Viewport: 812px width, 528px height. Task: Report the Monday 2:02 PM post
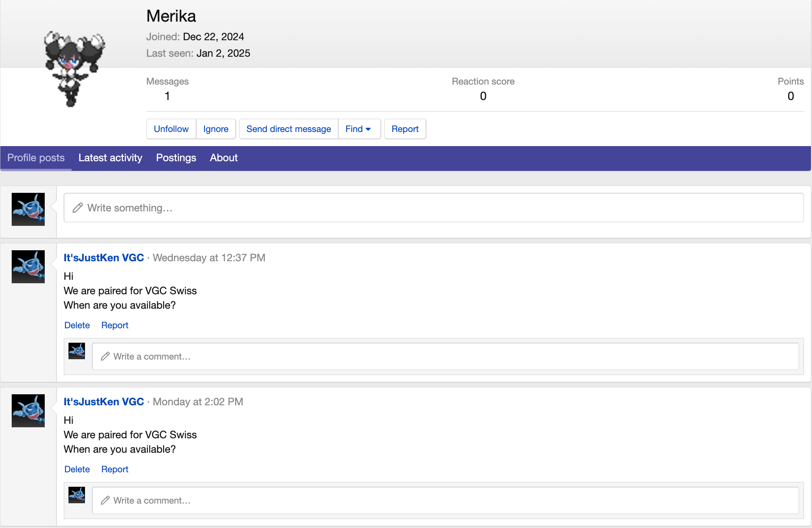click(x=115, y=469)
